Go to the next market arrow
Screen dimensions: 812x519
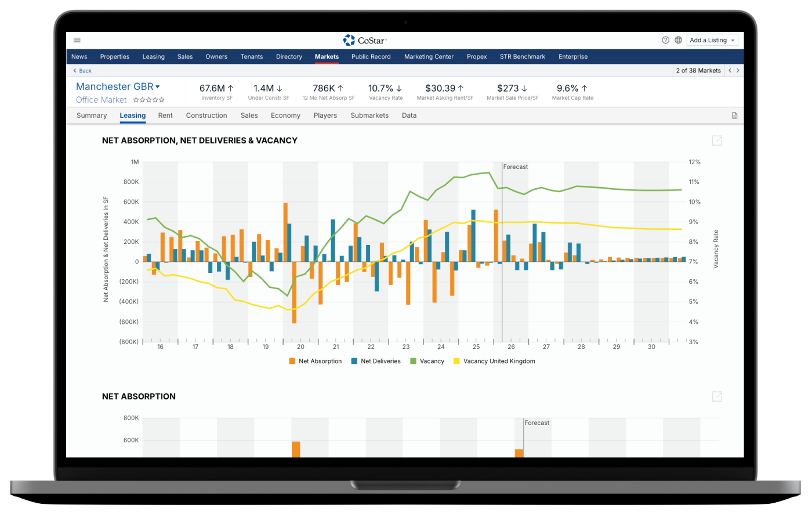[738, 70]
